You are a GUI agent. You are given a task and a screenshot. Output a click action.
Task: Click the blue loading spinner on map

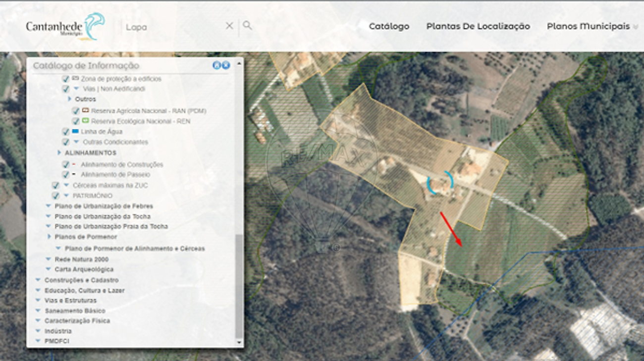click(440, 183)
